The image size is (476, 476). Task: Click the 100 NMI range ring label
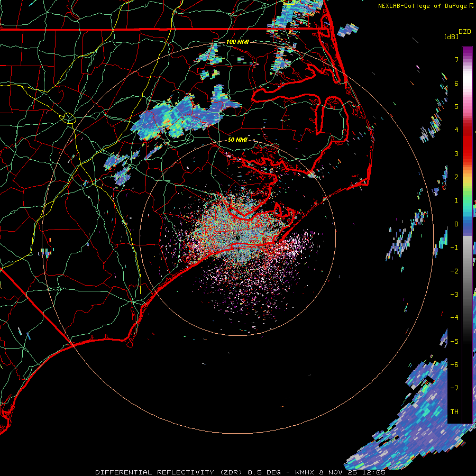237,42
